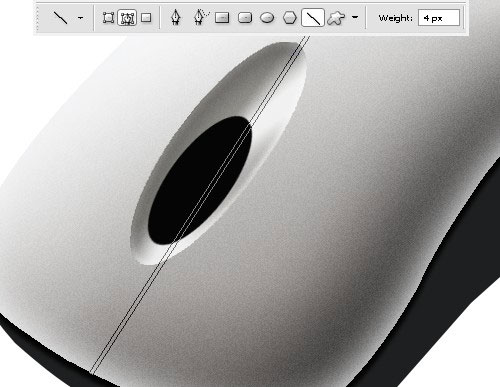Open the tool preset picker dropdown arrow

click(80, 18)
